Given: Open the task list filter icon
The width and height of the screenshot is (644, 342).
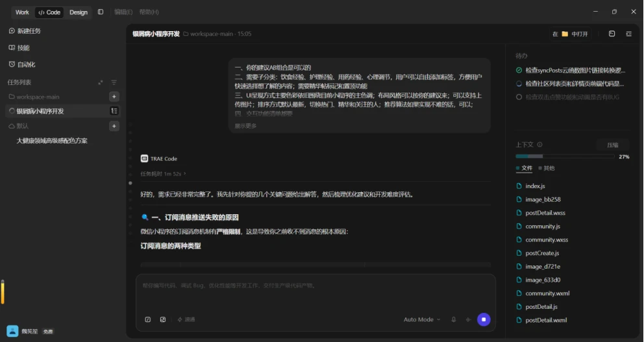Looking at the screenshot, I should tap(114, 82).
